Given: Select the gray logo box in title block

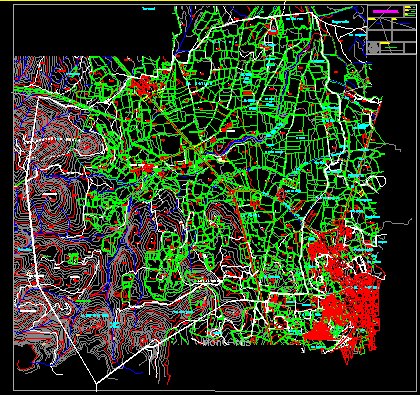Looking at the screenshot, I should pos(373,48).
